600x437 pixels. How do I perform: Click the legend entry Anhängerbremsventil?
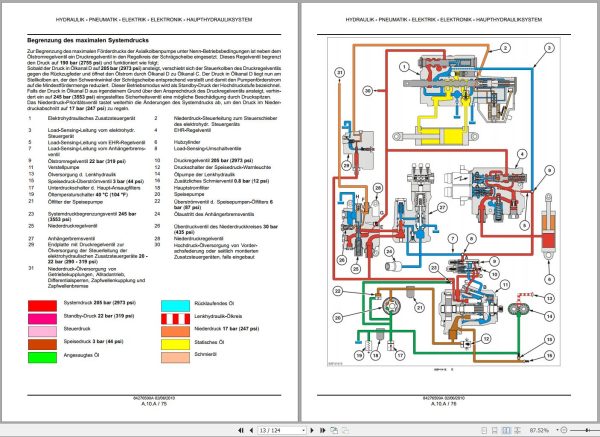(71, 238)
